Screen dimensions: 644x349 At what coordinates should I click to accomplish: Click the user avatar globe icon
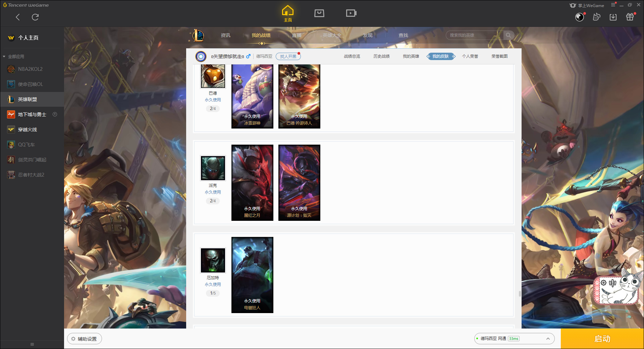pyautogui.click(x=580, y=17)
